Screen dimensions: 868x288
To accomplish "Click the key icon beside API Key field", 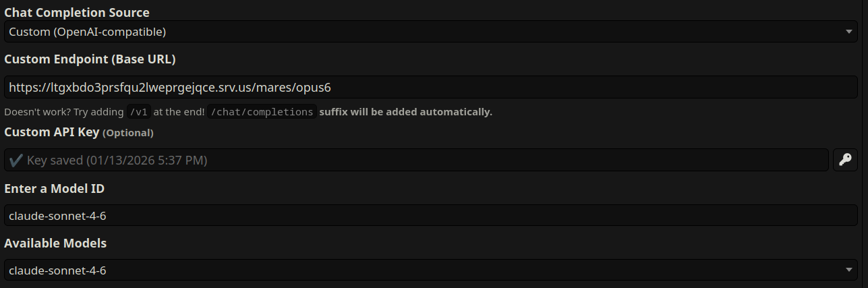I will tap(845, 160).
